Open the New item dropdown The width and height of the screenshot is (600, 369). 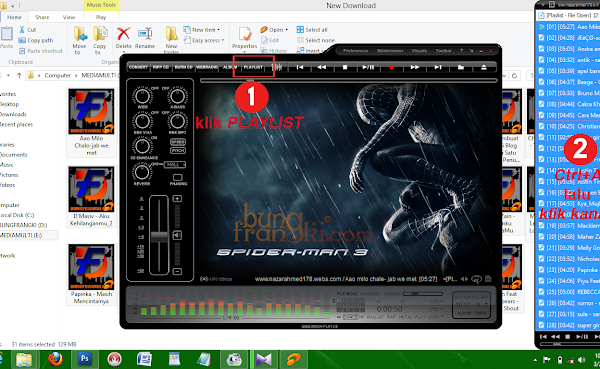(202, 30)
